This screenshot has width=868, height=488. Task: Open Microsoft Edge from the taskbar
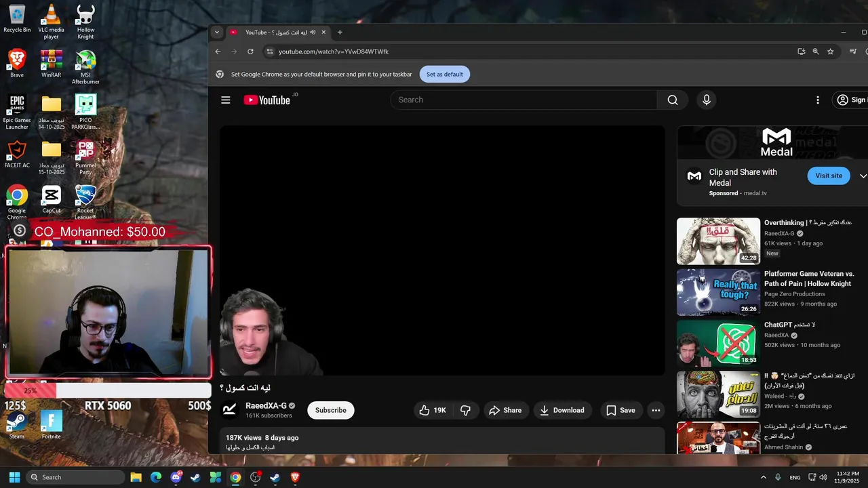pyautogui.click(x=155, y=477)
